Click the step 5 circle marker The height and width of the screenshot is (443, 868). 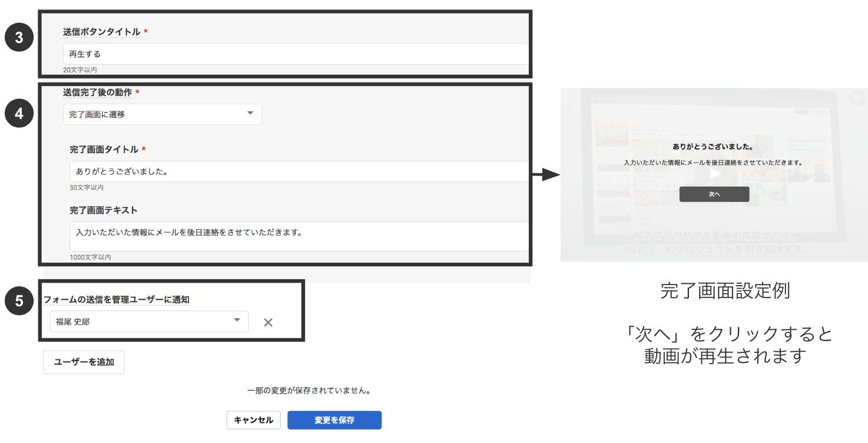[x=18, y=300]
